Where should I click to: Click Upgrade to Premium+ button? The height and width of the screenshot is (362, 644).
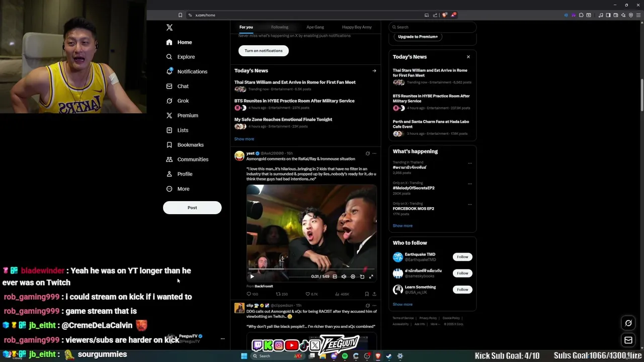(418, 37)
